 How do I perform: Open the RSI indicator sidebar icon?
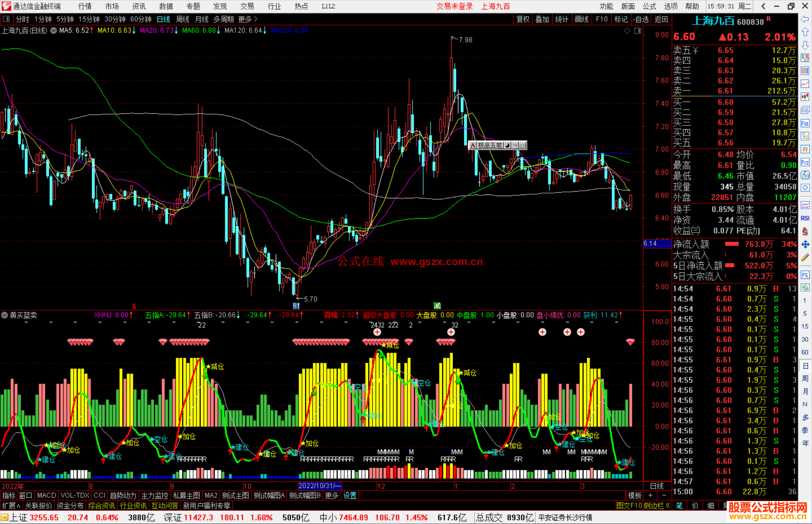coord(805,218)
